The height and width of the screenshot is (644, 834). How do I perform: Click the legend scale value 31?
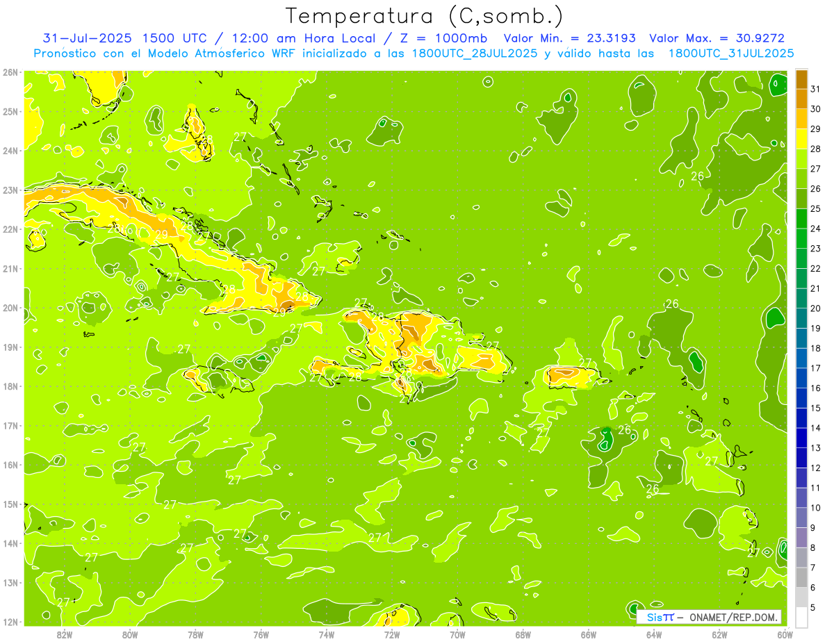tap(816, 89)
